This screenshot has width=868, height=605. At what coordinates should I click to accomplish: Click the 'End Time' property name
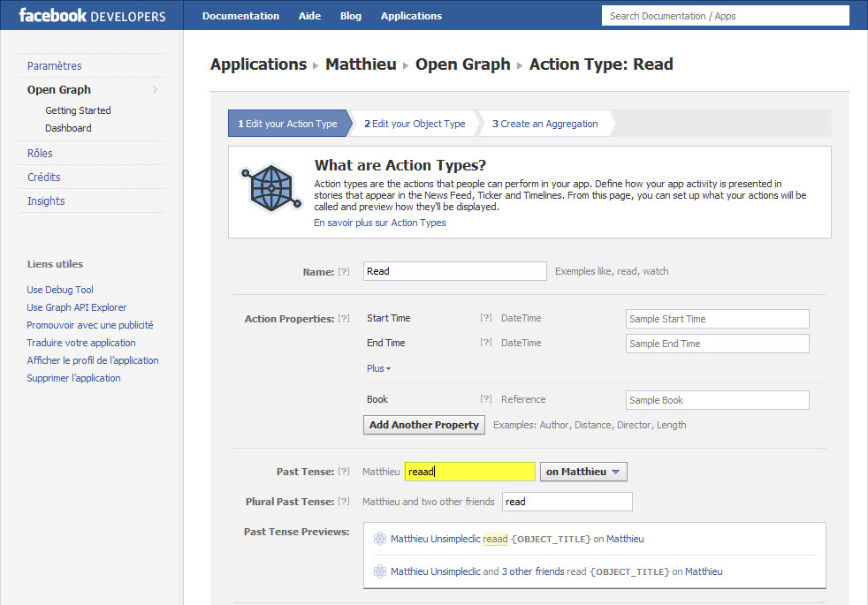[x=386, y=343]
